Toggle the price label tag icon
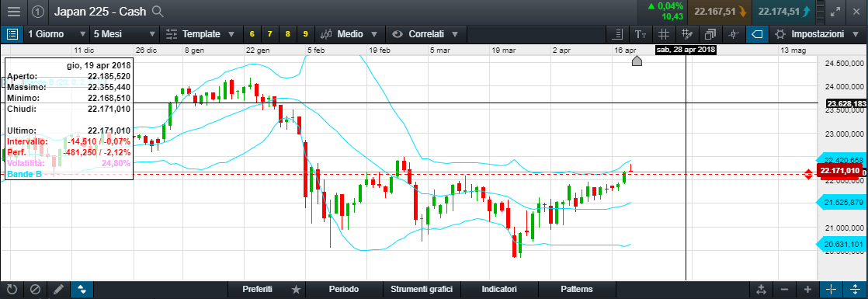The width and height of the screenshot is (868, 299). pyautogui.click(x=757, y=34)
